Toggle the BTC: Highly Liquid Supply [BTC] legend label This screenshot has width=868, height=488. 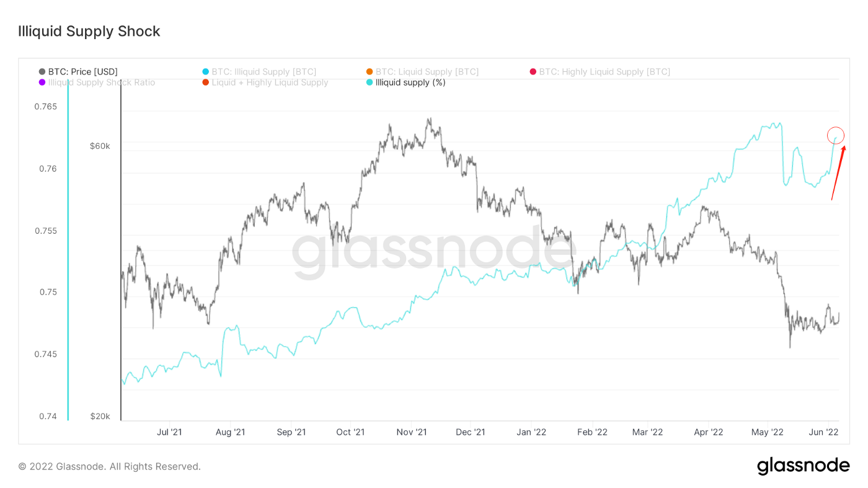(x=604, y=72)
